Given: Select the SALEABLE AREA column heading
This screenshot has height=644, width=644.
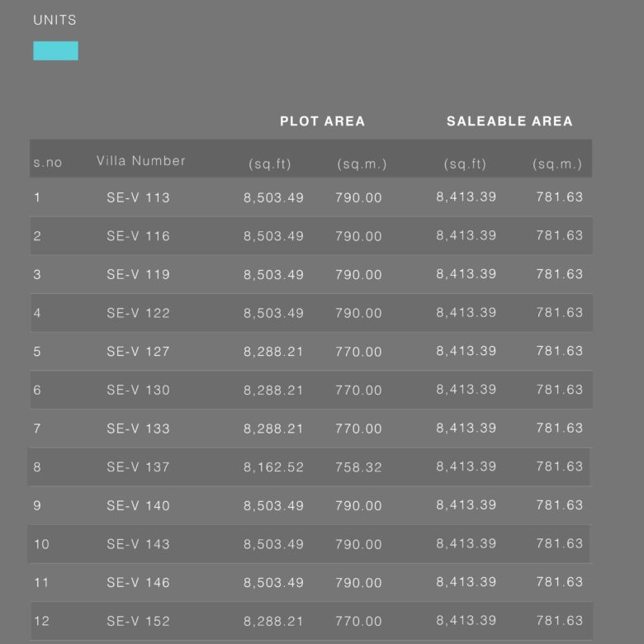Looking at the screenshot, I should click(509, 121).
